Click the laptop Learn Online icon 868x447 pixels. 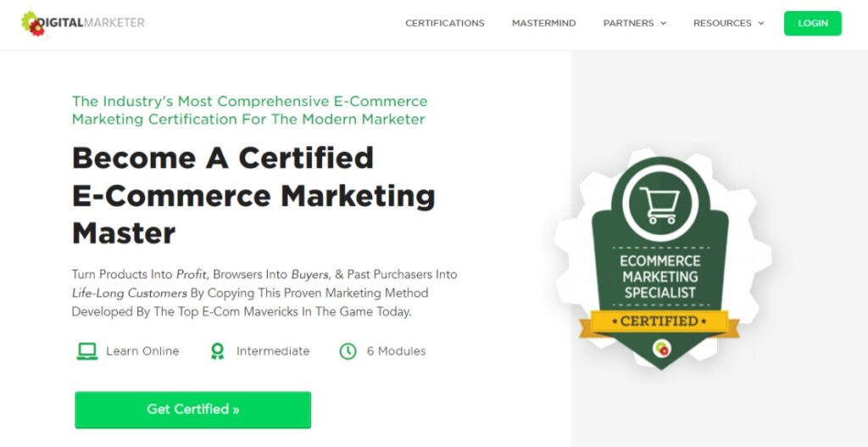(x=87, y=351)
